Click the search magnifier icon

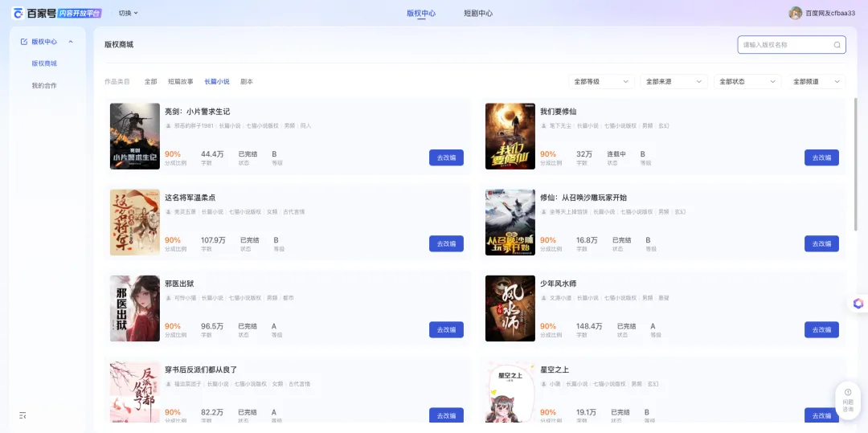point(837,45)
